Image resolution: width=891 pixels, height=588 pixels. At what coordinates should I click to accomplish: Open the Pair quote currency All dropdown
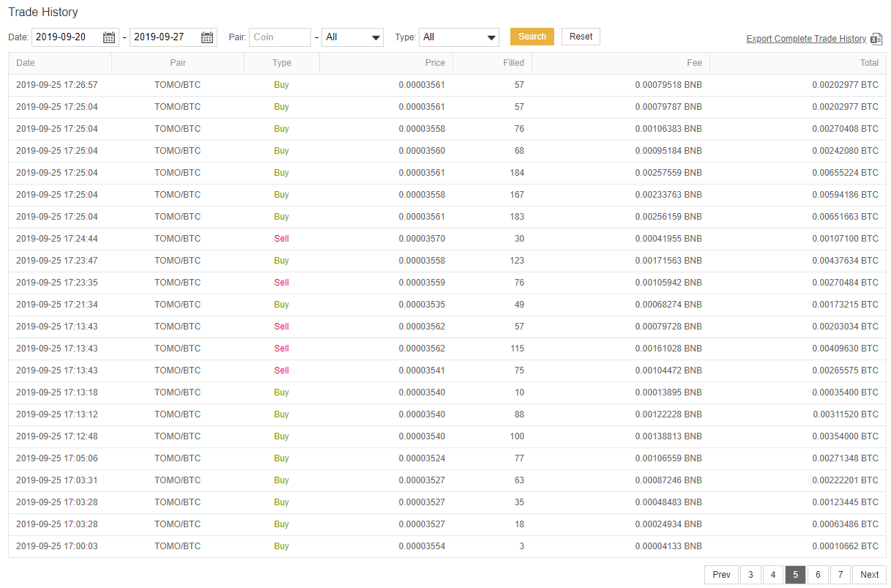[x=352, y=37]
